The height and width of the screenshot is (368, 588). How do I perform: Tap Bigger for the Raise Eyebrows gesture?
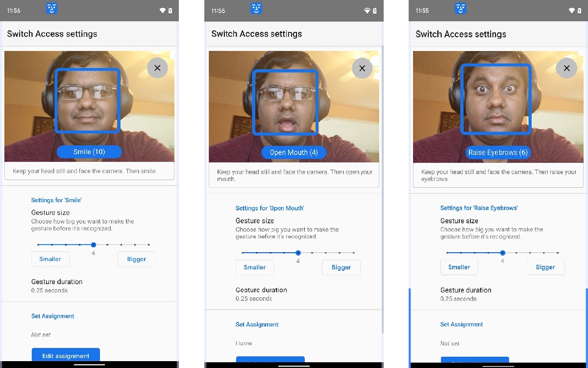coord(545,267)
